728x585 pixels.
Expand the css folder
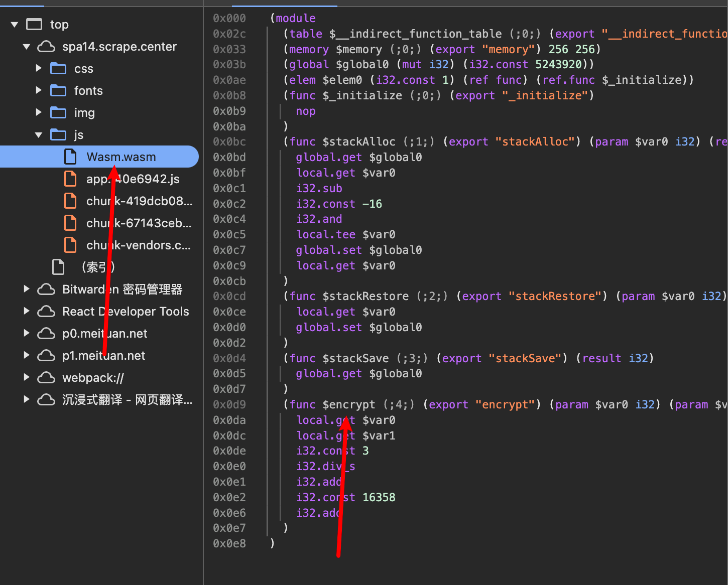(x=39, y=68)
